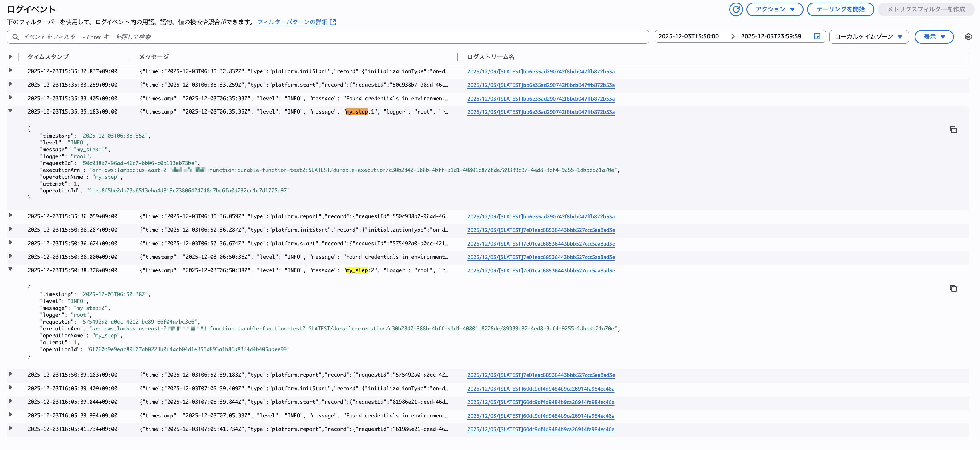Expand the platform.initStart event at 15:35:32
This screenshot has height=450, width=980.
coord(10,71)
